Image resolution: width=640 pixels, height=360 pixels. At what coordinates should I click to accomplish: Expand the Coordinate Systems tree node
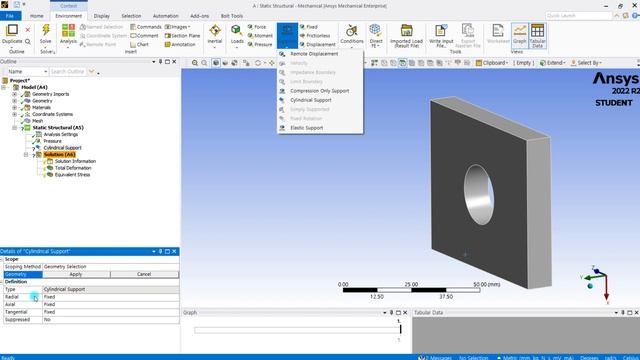(x=15, y=114)
